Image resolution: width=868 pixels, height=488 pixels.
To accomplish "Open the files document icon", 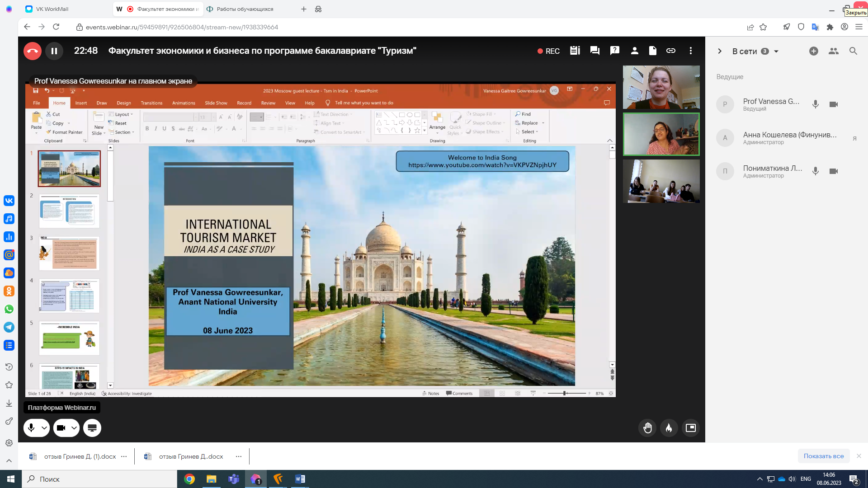I will coord(652,51).
